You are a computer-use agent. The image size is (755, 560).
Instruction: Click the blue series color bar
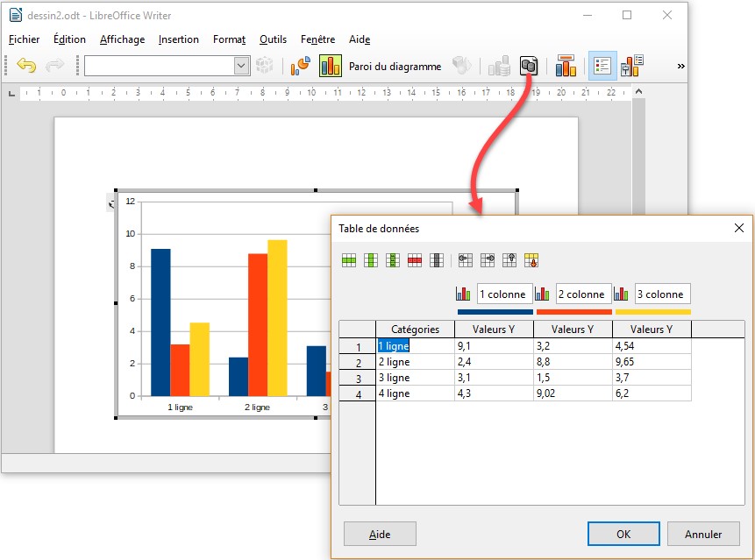pos(495,311)
